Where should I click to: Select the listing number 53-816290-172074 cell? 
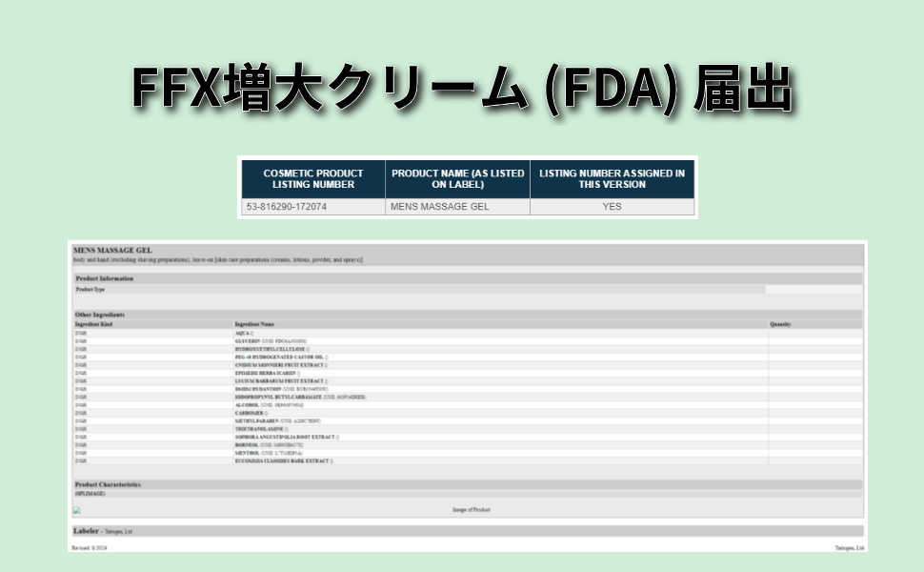pos(287,206)
